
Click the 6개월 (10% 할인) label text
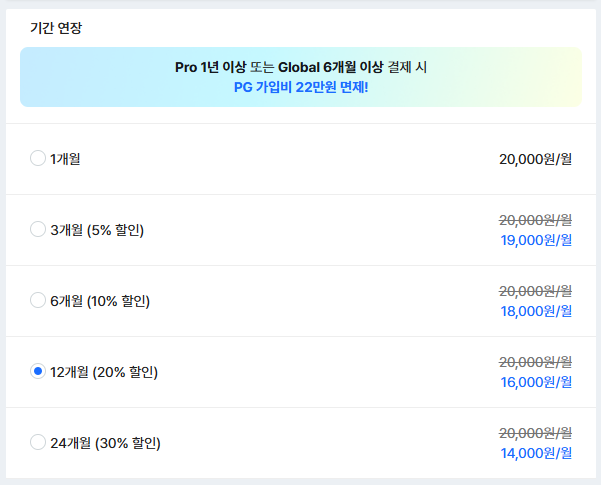pos(100,301)
